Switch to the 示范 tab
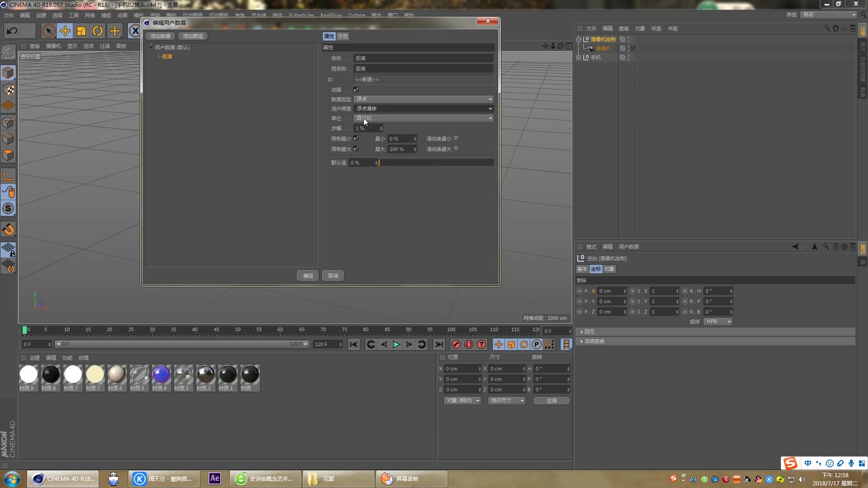 pyautogui.click(x=343, y=36)
